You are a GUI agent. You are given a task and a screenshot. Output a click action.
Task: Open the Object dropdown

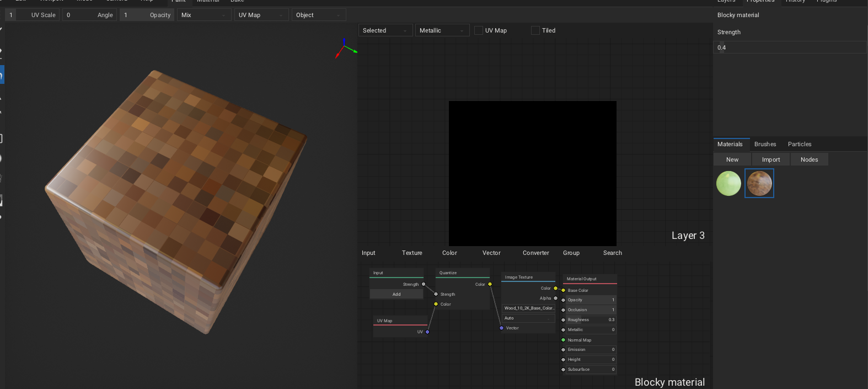coord(319,15)
